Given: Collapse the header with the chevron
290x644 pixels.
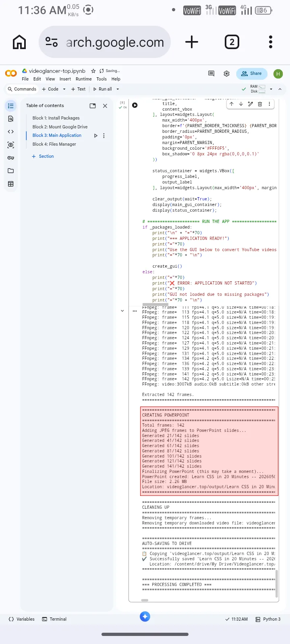Looking at the screenshot, I should 280,89.
